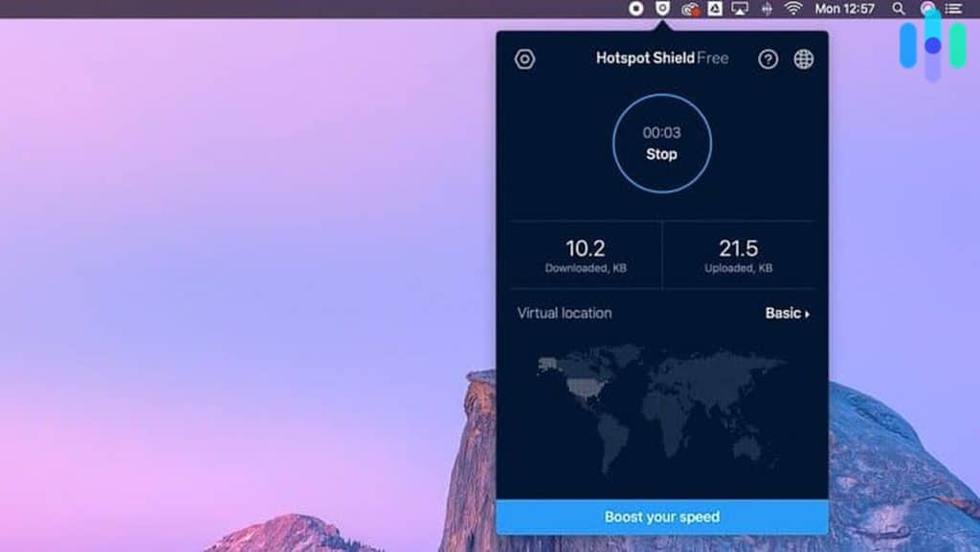Click the recording-style circle icon in menu bar
Viewport: 980px width, 552px height.
[x=635, y=10]
